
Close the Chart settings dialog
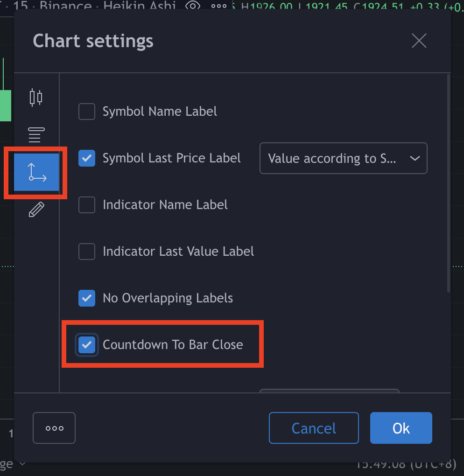[x=419, y=41]
